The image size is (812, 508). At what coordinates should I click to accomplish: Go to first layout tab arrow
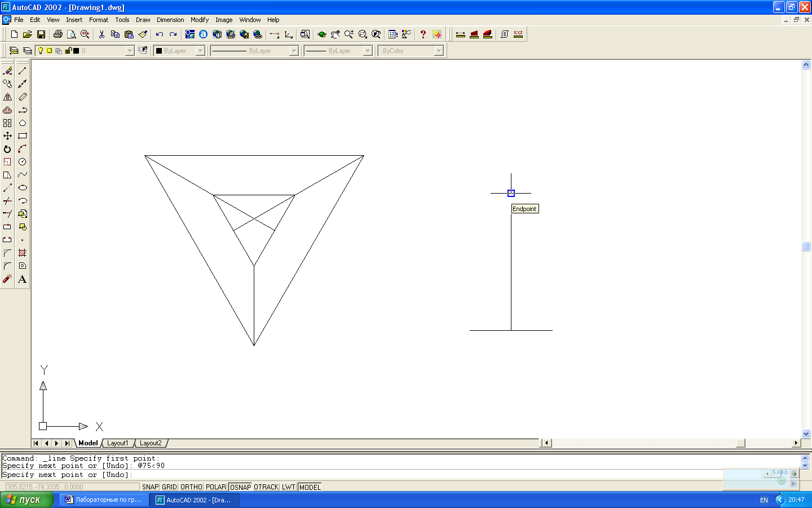click(x=37, y=443)
